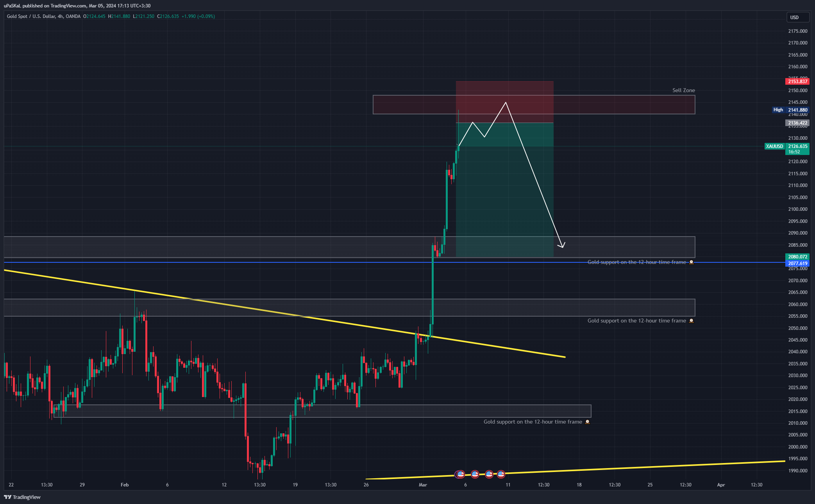
Task: Select the Gold support text below the 2060 zone
Action: [x=637, y=321]
